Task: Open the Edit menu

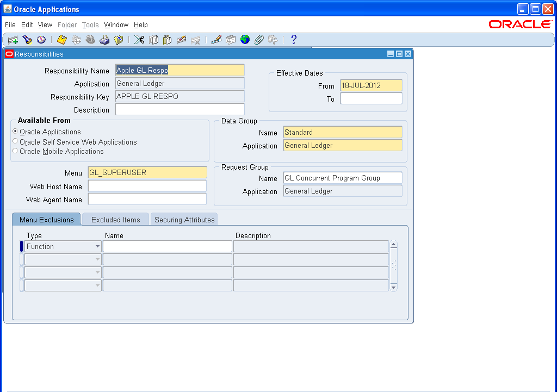Action: tap(27, 25)
